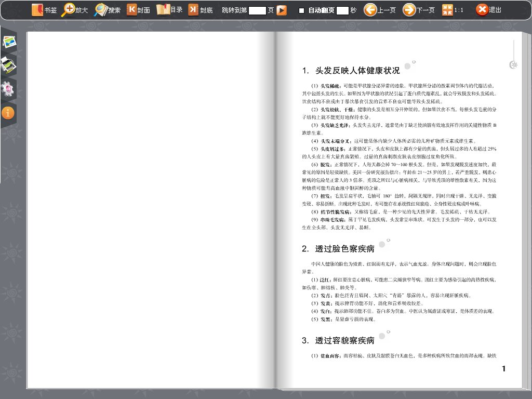The height and width of the screenshot is (399, 532).
Task: Click heading 透过容貌察疾病
Action: coord(345,341)
